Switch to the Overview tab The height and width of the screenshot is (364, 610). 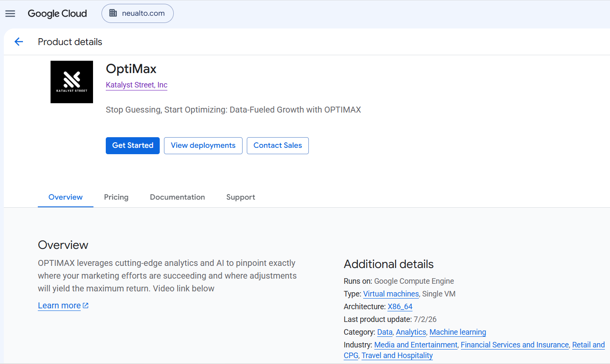tap(65, 197)
